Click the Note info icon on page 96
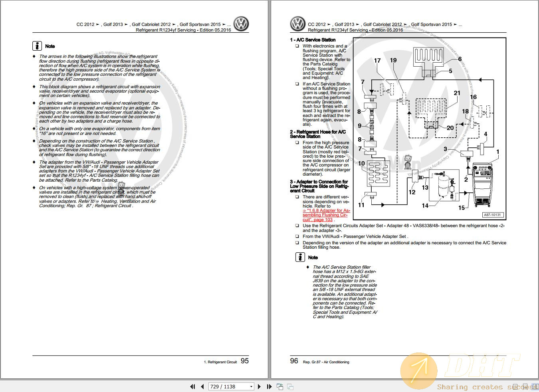Screen dimensions: 539x392 coord(300,257)
